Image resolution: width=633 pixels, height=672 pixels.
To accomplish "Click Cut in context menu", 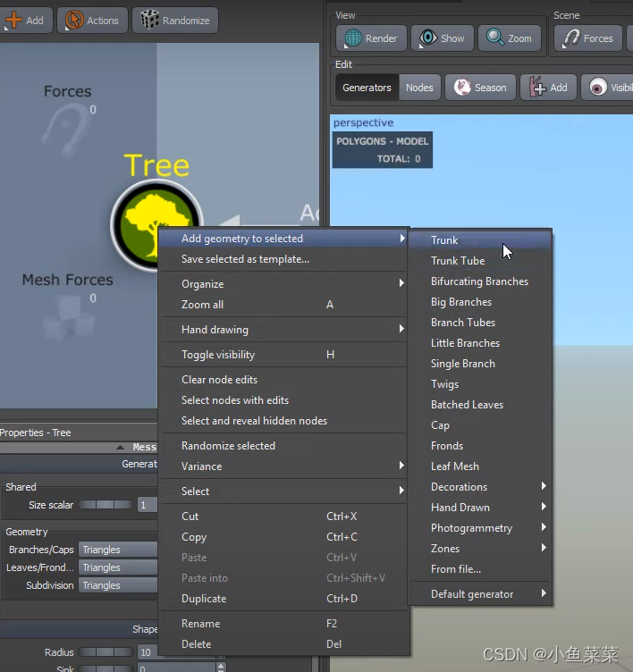I will 283,516.
